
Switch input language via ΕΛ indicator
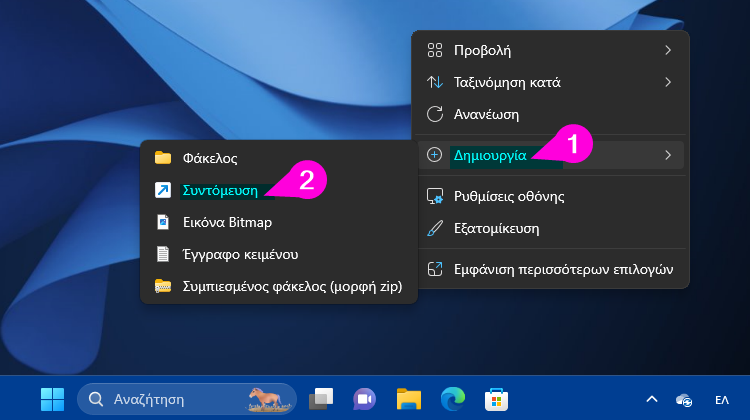pos(722,400)
